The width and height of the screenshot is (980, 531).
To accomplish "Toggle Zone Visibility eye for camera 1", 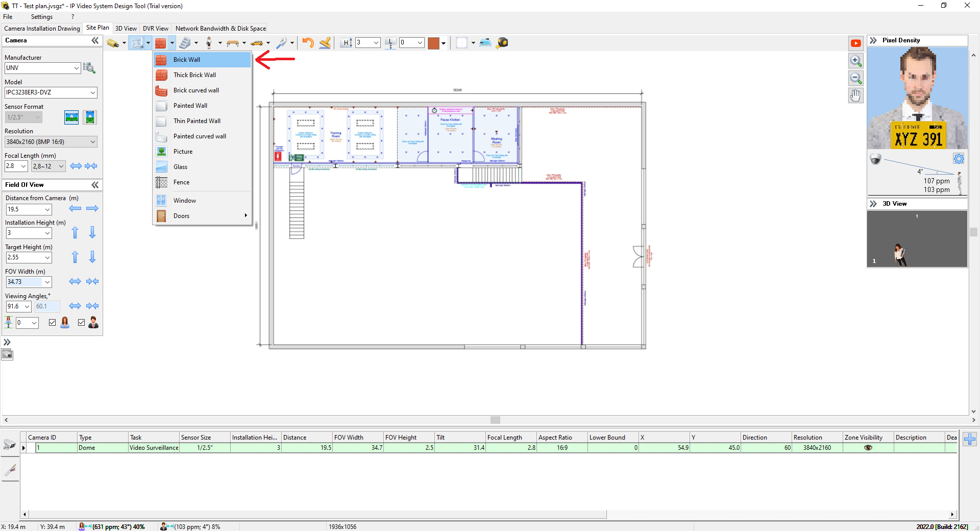I will click(868, 448).
